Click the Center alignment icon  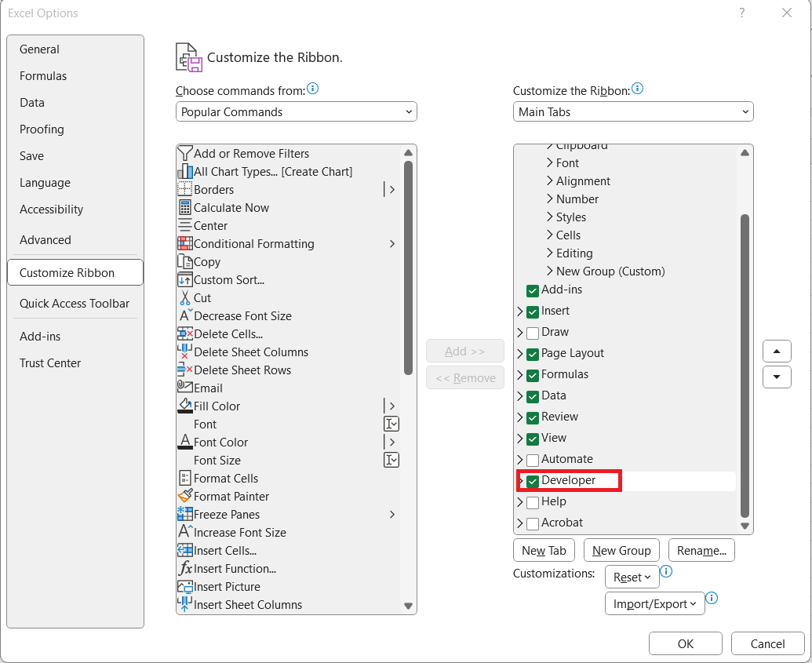185,226
